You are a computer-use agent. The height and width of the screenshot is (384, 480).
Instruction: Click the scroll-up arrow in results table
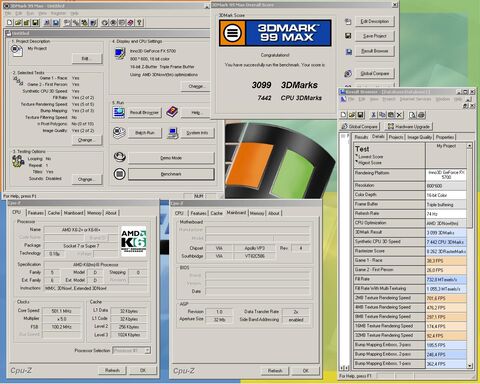tap(470, 146)
